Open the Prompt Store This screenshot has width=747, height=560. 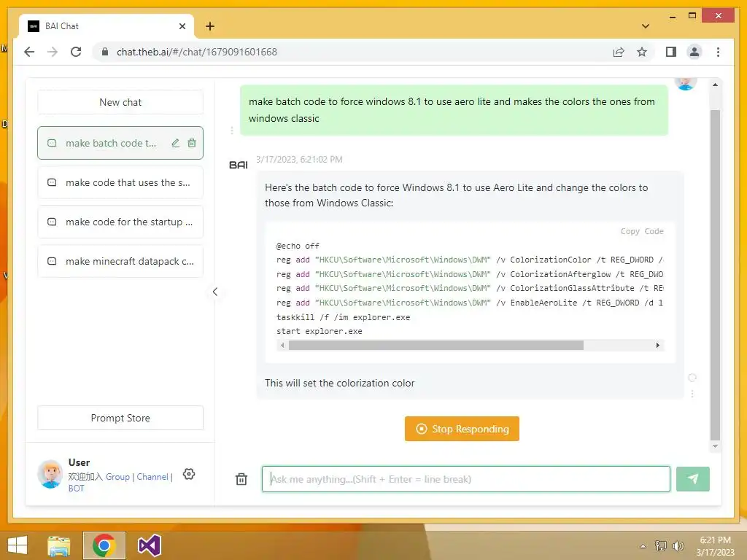(x=120, y=418)
